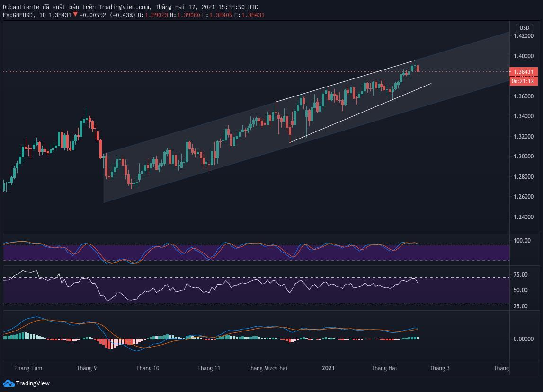The height and width of the screenshot is (392, 543).
Task: Click the September peak candle near 1.34
Action: pos(87,115)
